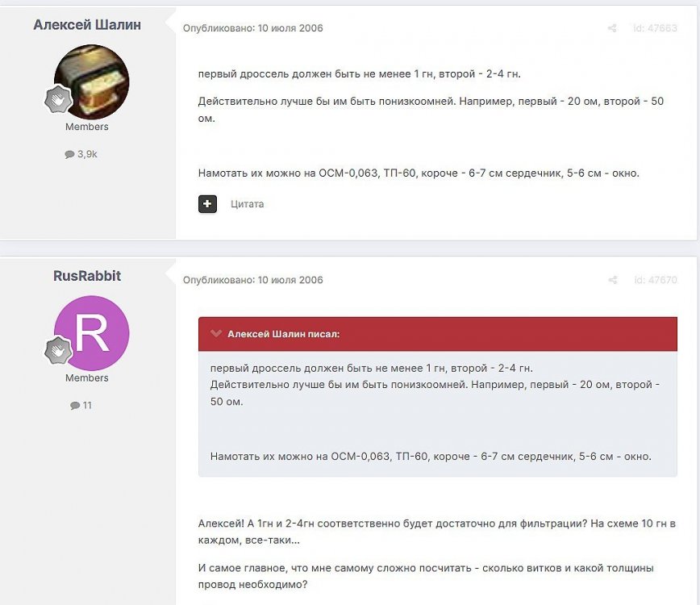The height and width of the screenshot is (605, 700).
Task: Click the share icon on RusRabbit's post
Action: (612, 280)
